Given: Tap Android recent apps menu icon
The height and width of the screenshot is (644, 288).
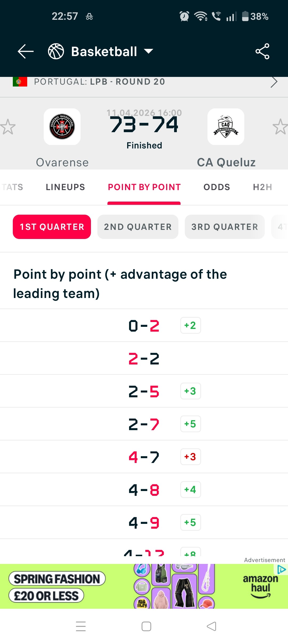Looking at the screenshot, I should click(81, 626).
